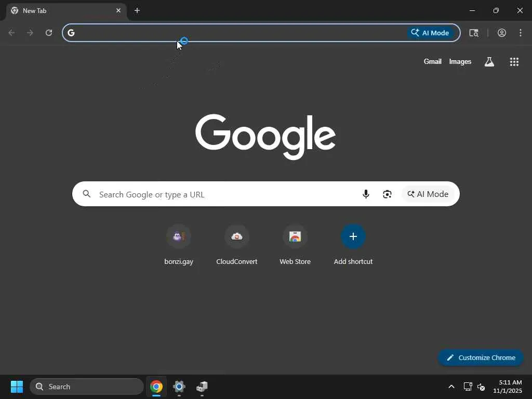Open bonzi.gay shortcut icon
The width and height of the screenshot is (532, 399).
pyautogui.click(x=179, y=236)
